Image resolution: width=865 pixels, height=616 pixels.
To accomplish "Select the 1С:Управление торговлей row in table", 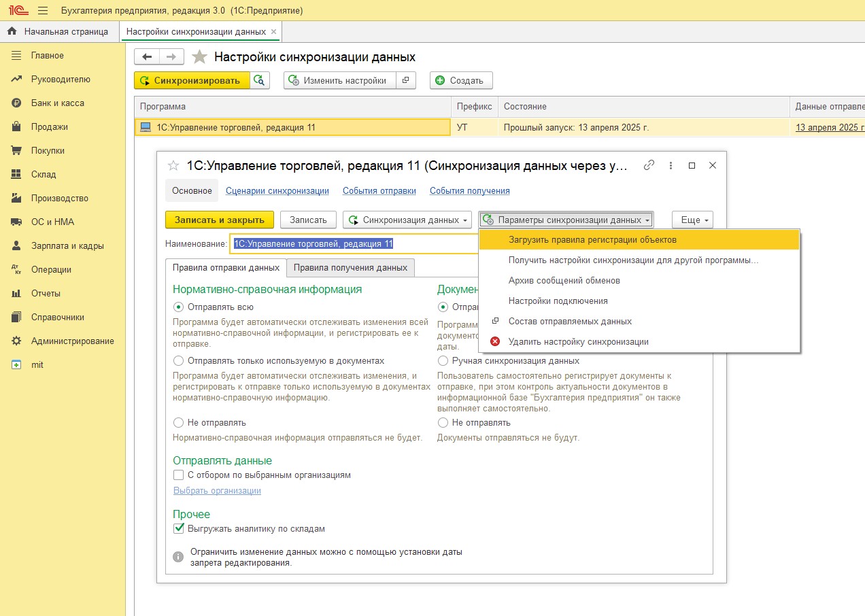I will pos(292,127).
